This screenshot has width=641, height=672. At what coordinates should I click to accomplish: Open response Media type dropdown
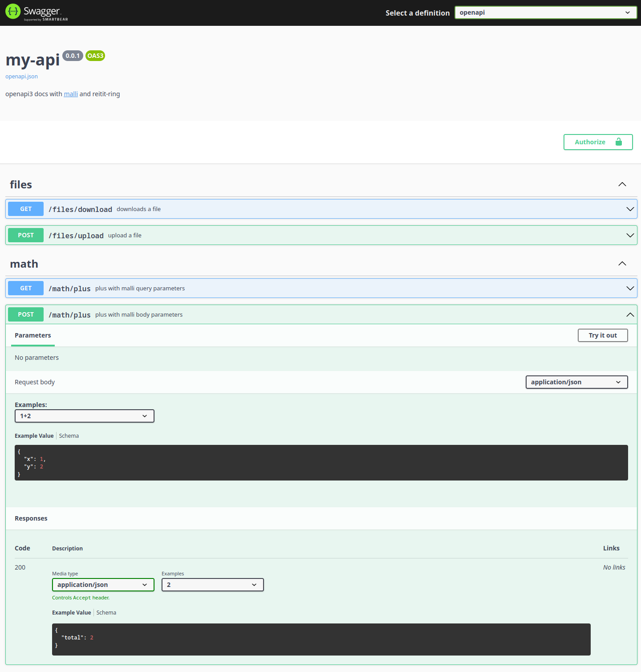click(103, 585)
